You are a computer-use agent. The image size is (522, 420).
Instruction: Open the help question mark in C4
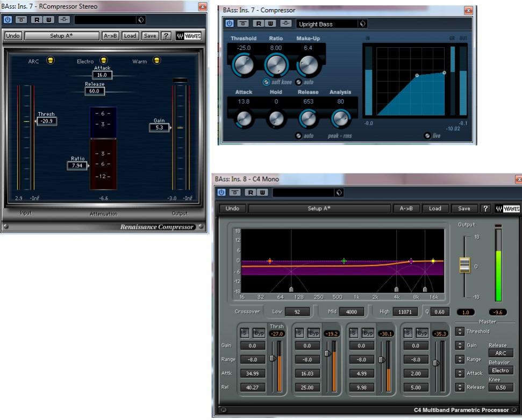485,208
